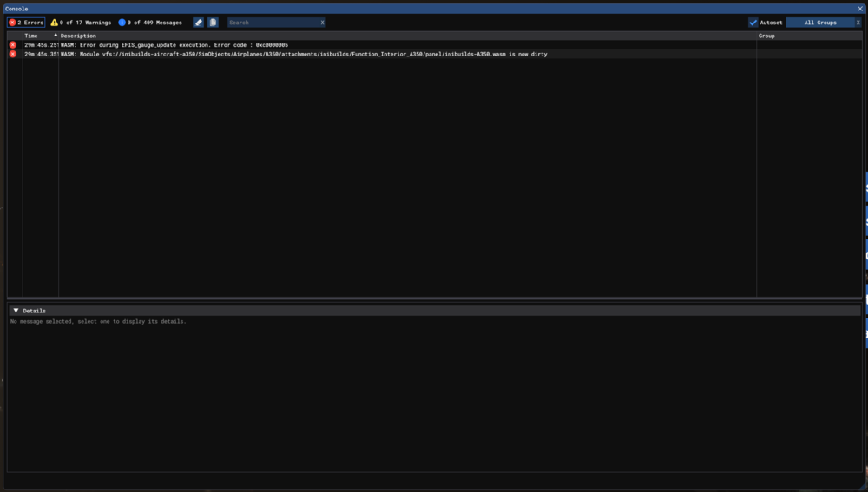Open the All Groups dropdown
The height and width of the screenshot is (492, 868).
coord(820,23)
